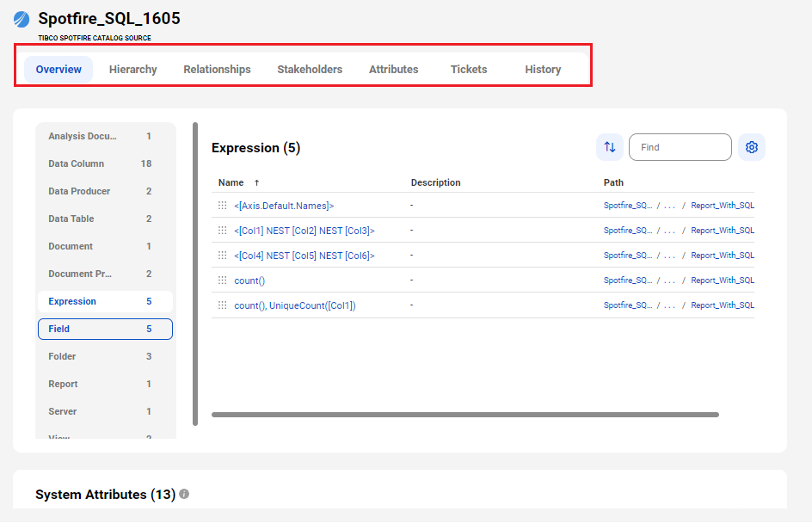Viewport: 812px width, 530px height.
Task: Select Expression in the type list
Action: [105, 301]
